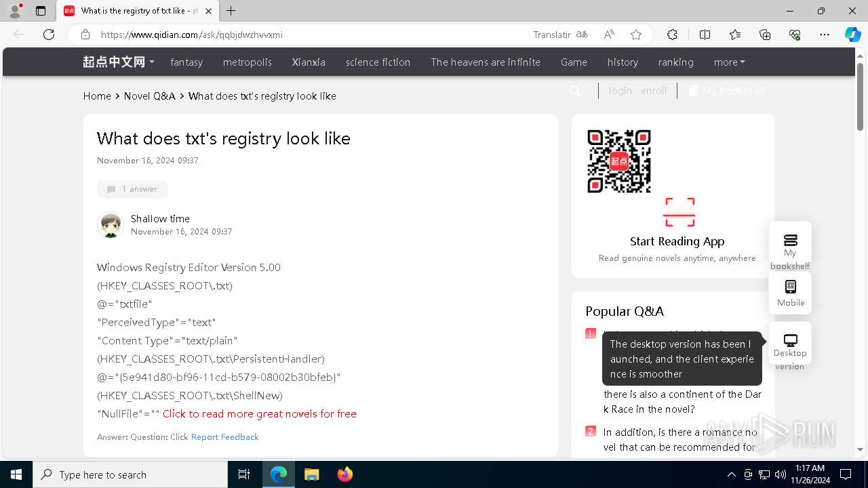The image size is (868, 488).
Task: Click Microsoft Edge taskbar icon
Action: pyautogui.click(x=279, y=474)
